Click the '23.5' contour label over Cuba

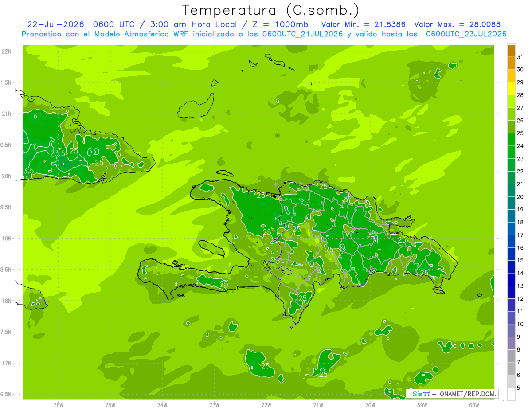click(x=58, y=153)
